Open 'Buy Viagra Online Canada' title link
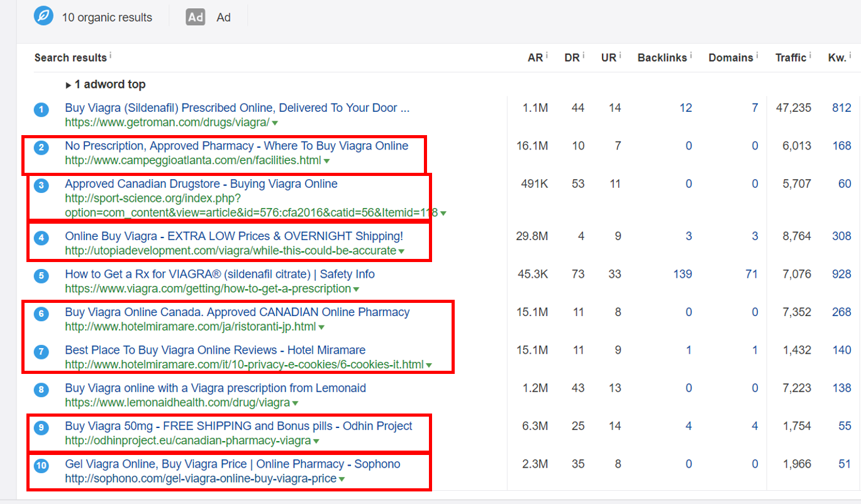The height and width of the screenshot is (504, 861). point(237,312)
